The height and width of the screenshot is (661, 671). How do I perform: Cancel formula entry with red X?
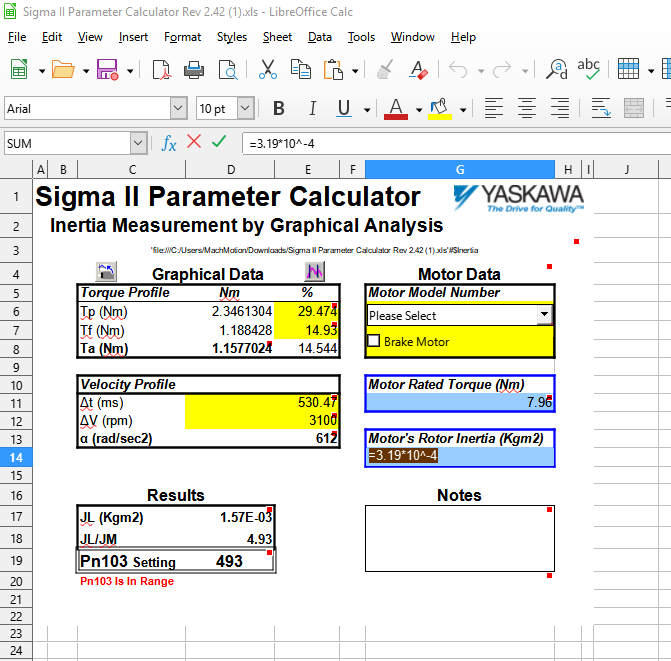click(x=194, y=141)
